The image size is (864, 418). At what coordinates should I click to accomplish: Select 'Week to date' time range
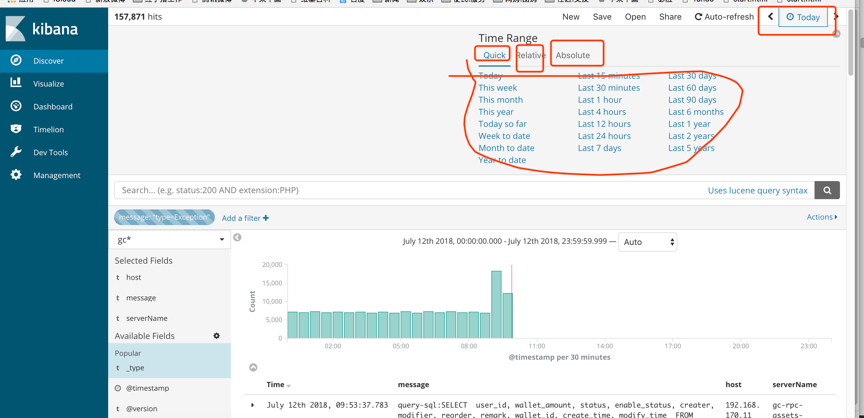tap(504, 136)
